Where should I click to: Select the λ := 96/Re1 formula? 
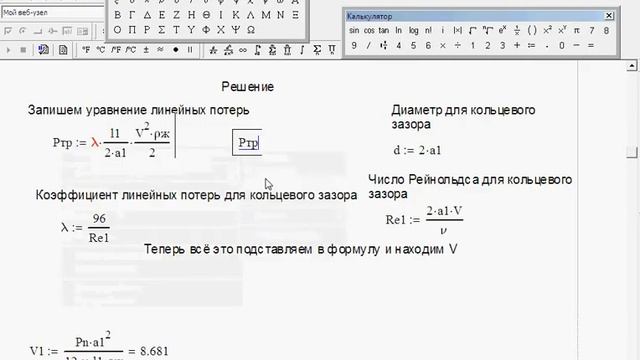pyautogui.click(x=85, y=228)
